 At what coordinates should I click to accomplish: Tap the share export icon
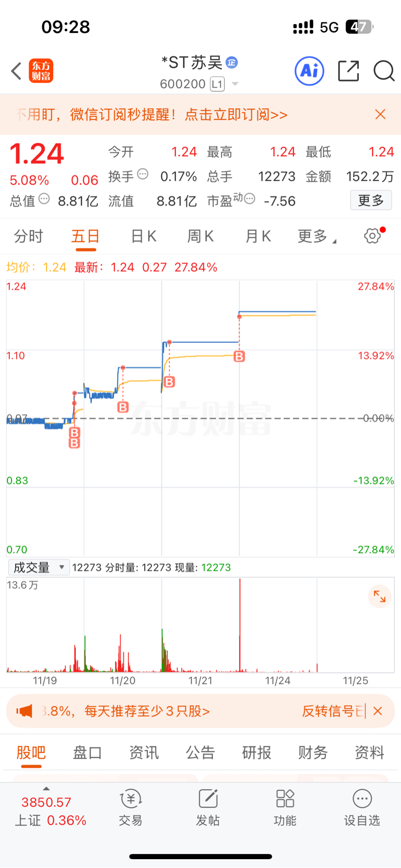[x=348, y=71]
